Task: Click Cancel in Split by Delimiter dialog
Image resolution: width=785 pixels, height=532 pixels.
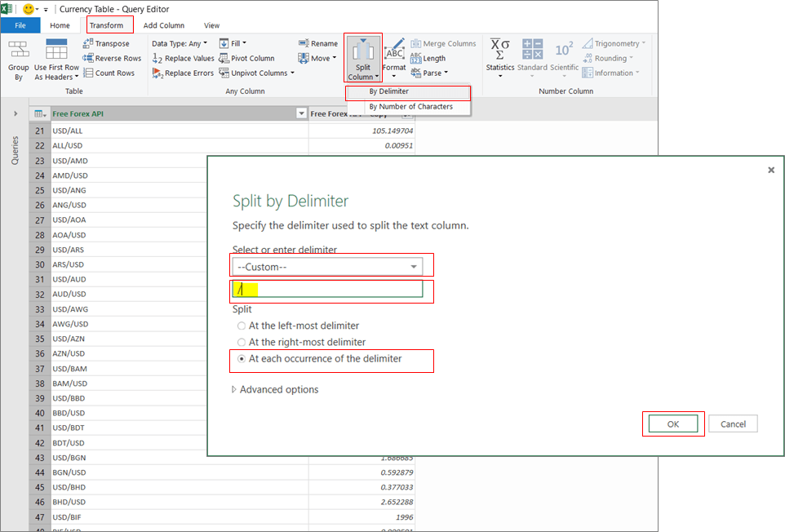Action: coord(733,424)
